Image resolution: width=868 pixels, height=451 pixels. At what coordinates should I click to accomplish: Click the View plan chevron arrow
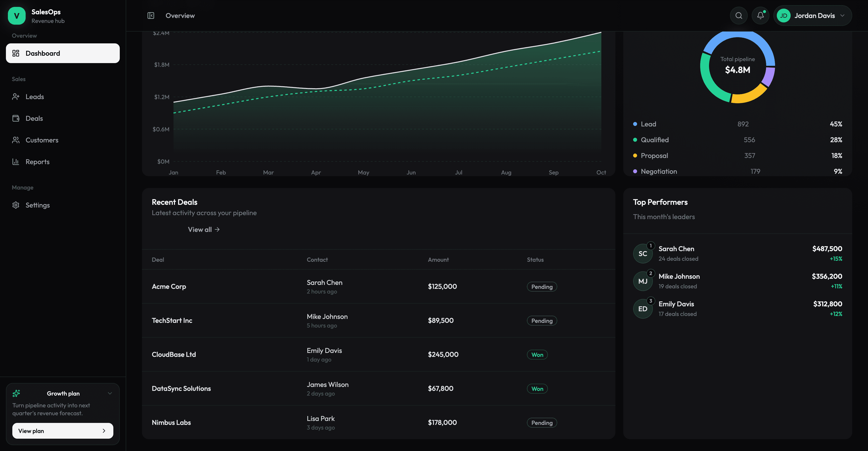point(104,431)
